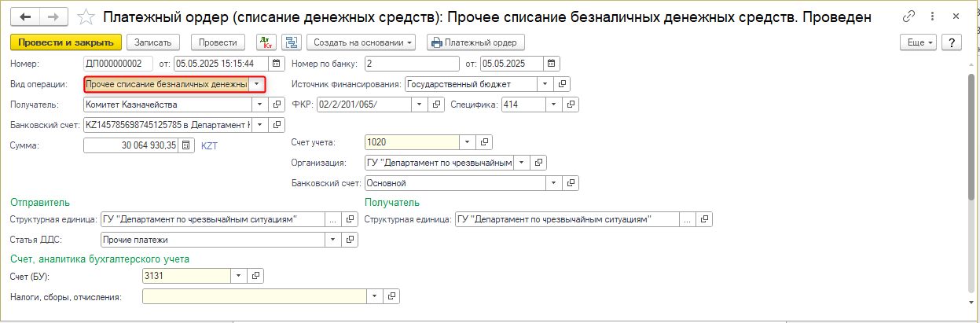The height and width of the screenshot is (323, 980).
Task: Open the Еще menu
Action: click(x=919, y=42)
